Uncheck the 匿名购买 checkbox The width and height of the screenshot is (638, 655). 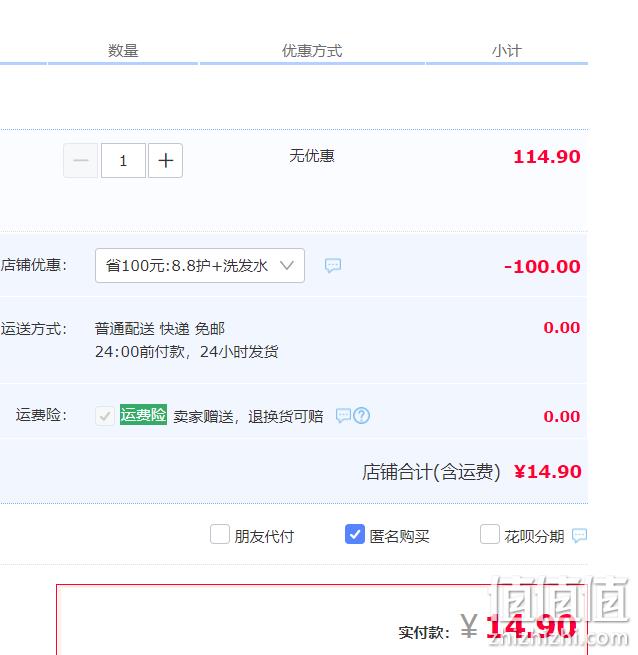pos(355,534)
